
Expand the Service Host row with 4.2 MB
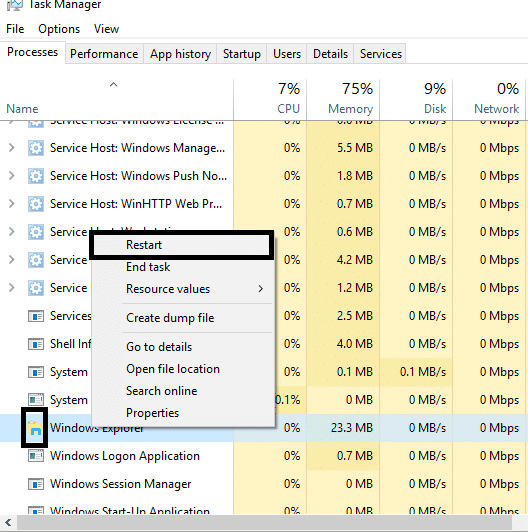coord(12,260)
